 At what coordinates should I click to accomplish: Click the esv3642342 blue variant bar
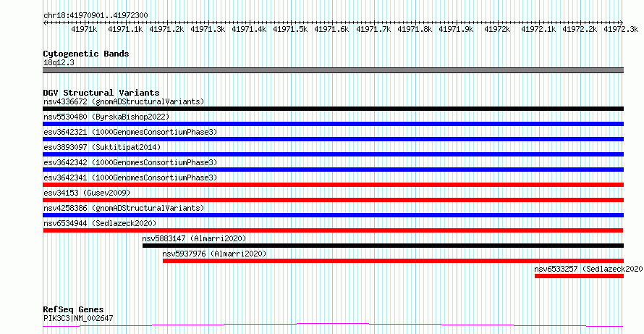coord(333,170)
